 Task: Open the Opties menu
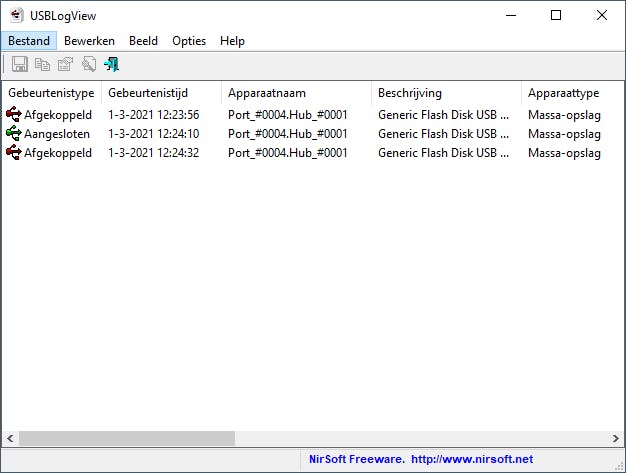click(189, 41)
